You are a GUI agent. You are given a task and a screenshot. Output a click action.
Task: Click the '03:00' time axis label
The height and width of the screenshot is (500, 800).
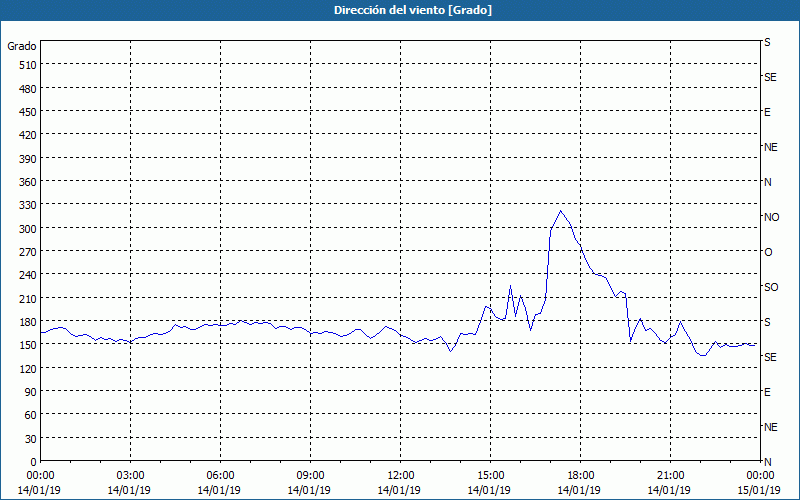coord(130,476)
